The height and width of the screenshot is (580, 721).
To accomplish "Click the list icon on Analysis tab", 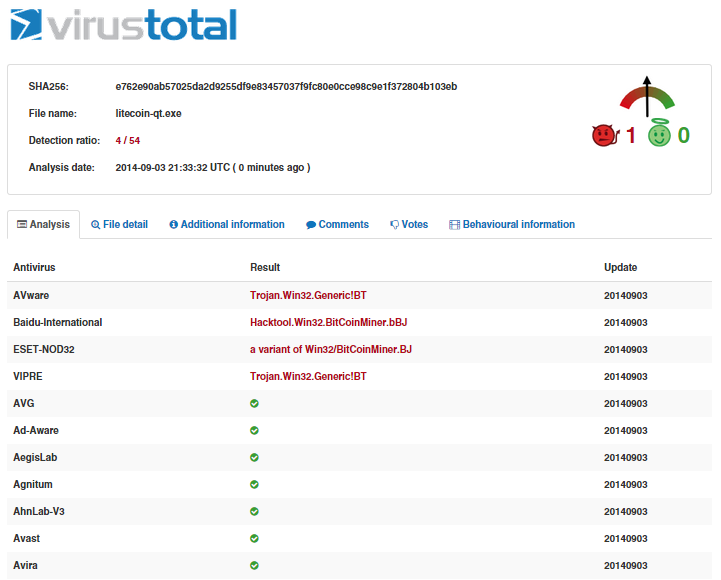I will coord(22,224).
